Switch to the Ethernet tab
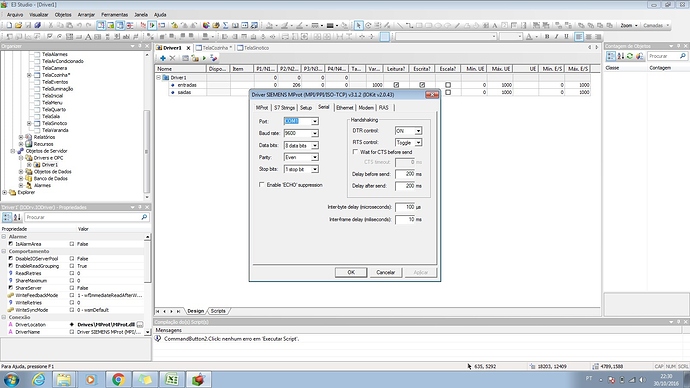This screenshot has width=690, height=388. 345,108
